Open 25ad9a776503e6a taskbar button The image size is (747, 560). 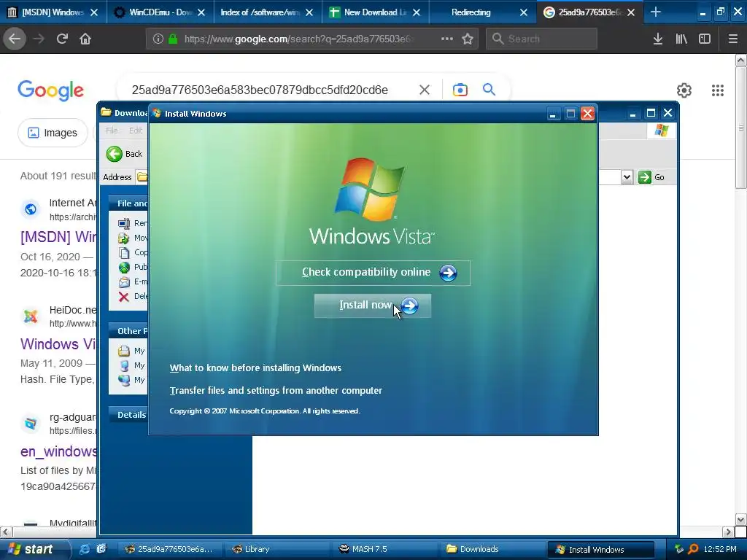tap(169, 549)
